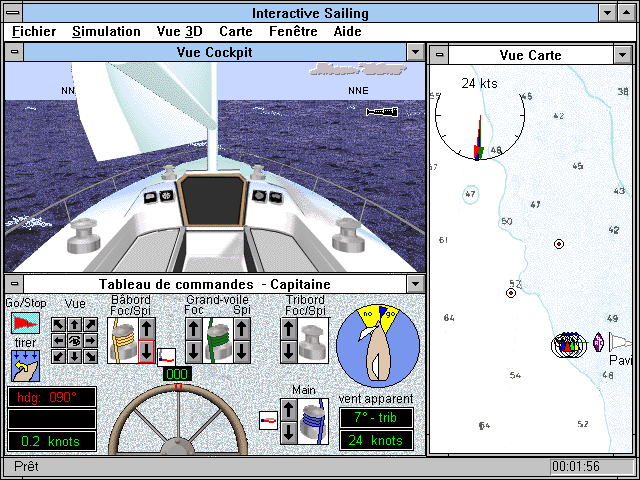Image resolution: width=640 pixels, height=480 pixels.
Task: Open Vue Carte window control menu
Action: (439, 55)
